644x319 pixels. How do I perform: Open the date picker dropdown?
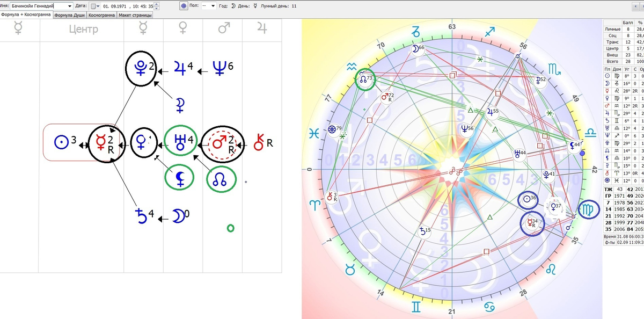(x=94, y=6)
